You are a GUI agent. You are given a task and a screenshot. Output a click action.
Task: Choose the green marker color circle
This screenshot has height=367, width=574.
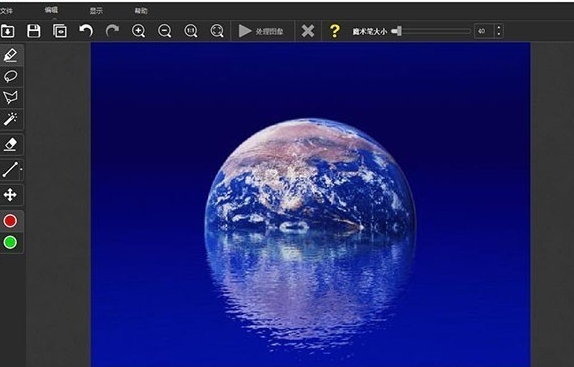(x=10, y=242)
